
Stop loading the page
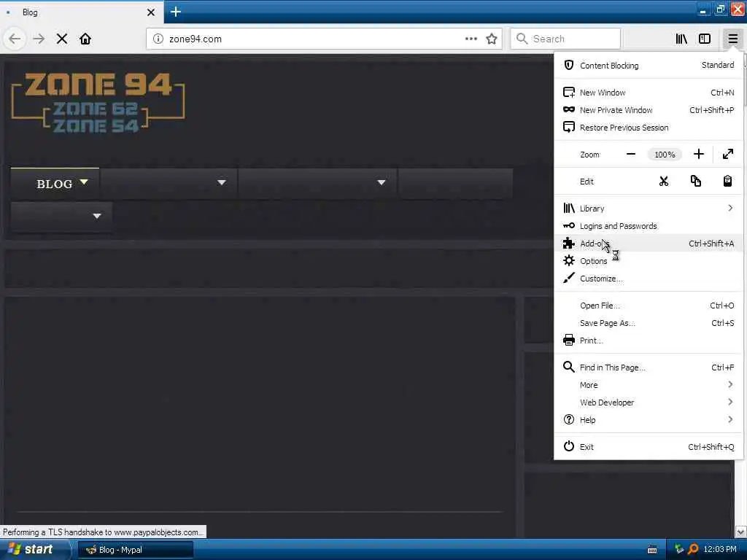pos(62,39)
